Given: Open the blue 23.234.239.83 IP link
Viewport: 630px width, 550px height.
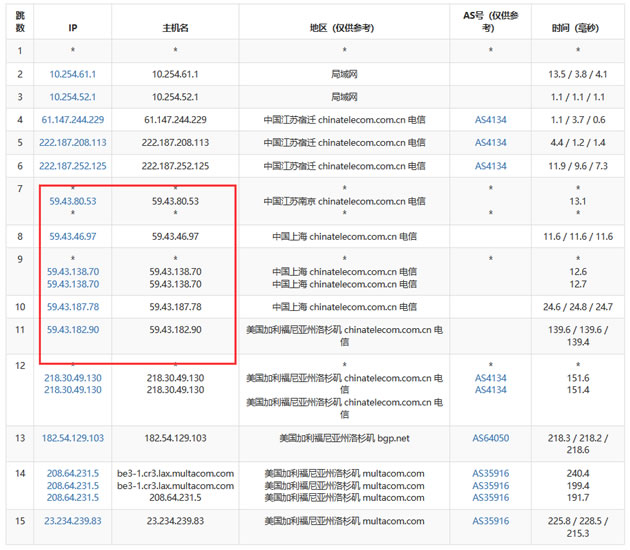Looking at the screenshot, I should point(73,521).
